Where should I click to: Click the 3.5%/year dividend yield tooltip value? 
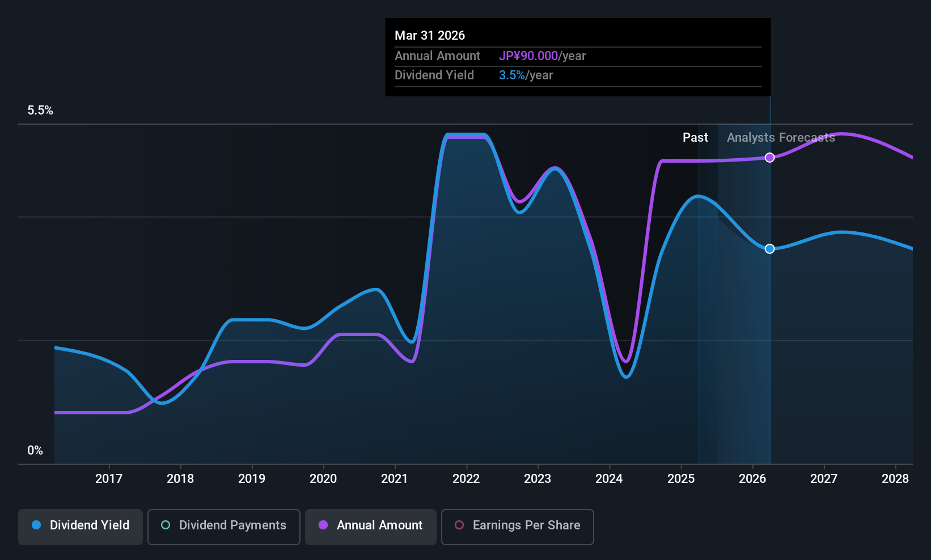526,75
